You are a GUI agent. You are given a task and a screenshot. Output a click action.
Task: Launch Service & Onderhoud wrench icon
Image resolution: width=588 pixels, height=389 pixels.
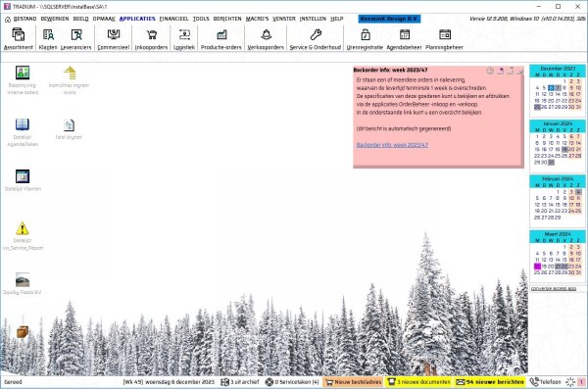click(316, 39)
